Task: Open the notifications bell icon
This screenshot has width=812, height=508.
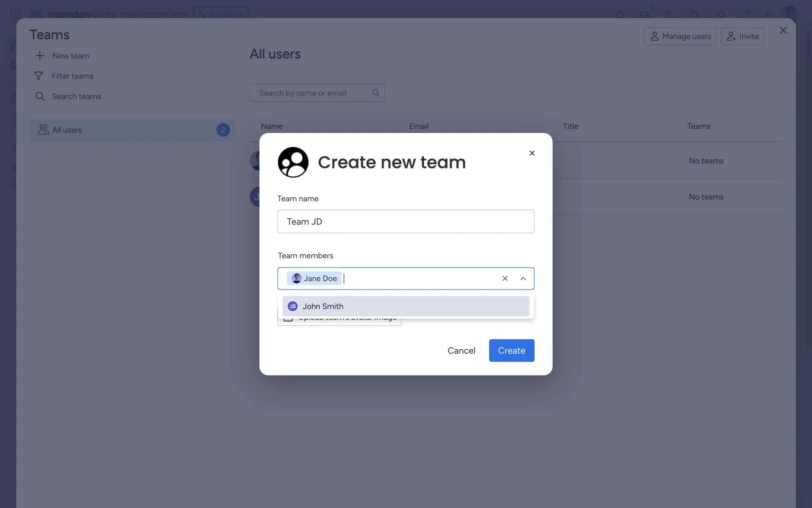Action: click(x=620, y=14)
